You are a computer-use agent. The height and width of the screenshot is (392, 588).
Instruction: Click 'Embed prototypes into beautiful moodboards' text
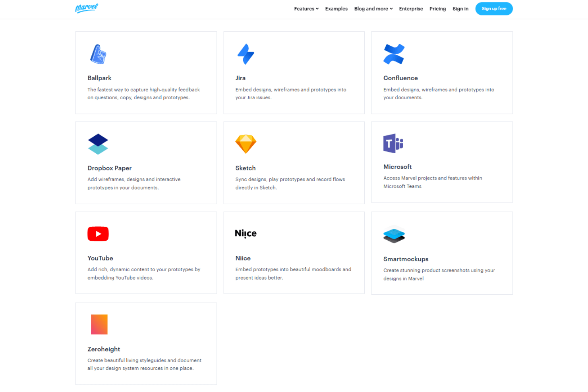293,274
